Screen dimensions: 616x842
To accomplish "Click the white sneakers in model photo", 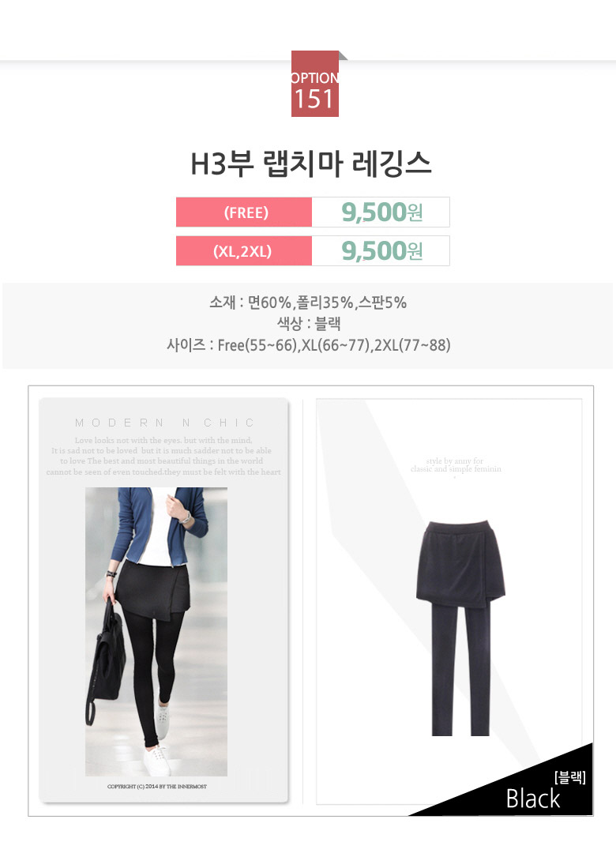I will tap(159, 748).
